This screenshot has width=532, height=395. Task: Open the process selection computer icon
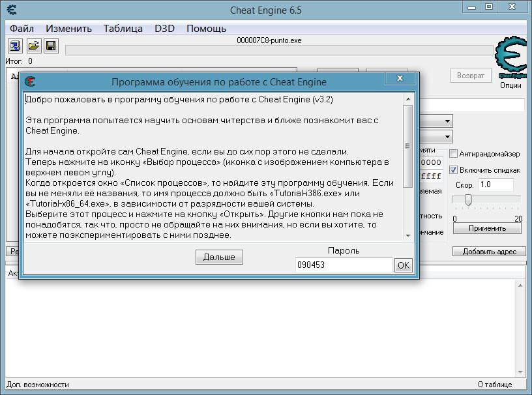pyautogui.click(x=15, y=46)
